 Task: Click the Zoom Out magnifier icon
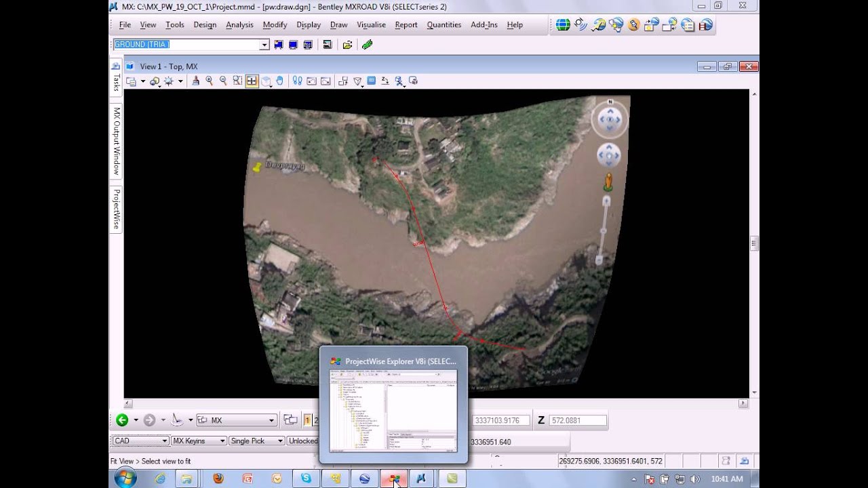(x=223, y=81)
